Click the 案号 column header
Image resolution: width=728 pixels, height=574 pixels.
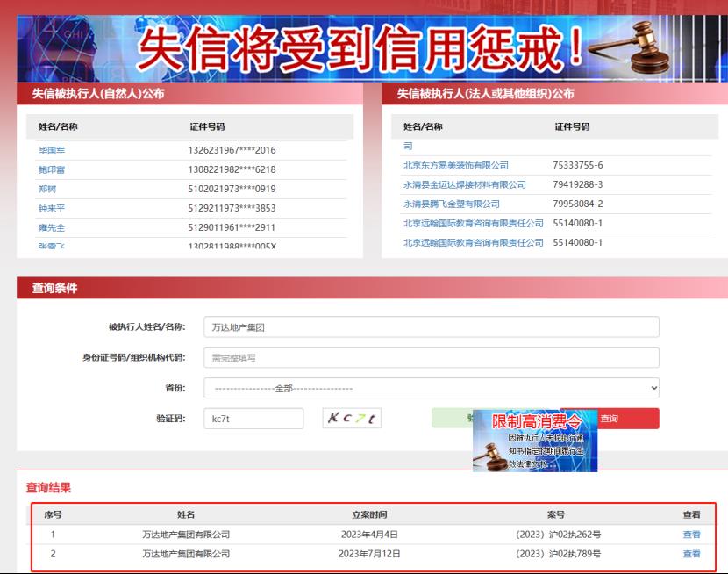[x=556, y=514]
